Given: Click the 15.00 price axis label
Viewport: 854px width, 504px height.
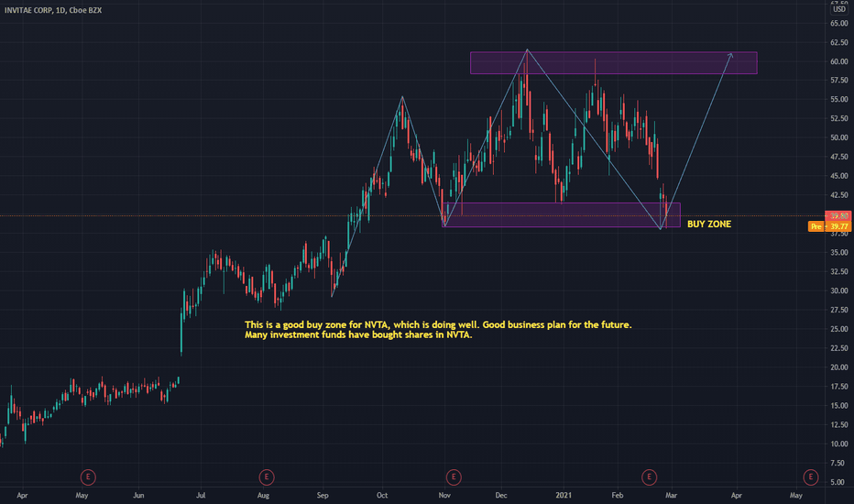Looking at the screenshot, I should click(838, 405).
